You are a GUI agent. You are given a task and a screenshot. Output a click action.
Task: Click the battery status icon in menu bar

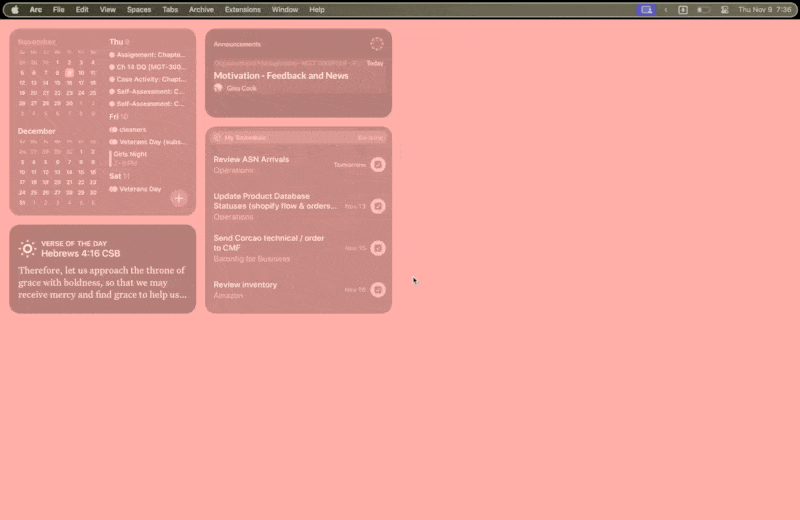703,9
